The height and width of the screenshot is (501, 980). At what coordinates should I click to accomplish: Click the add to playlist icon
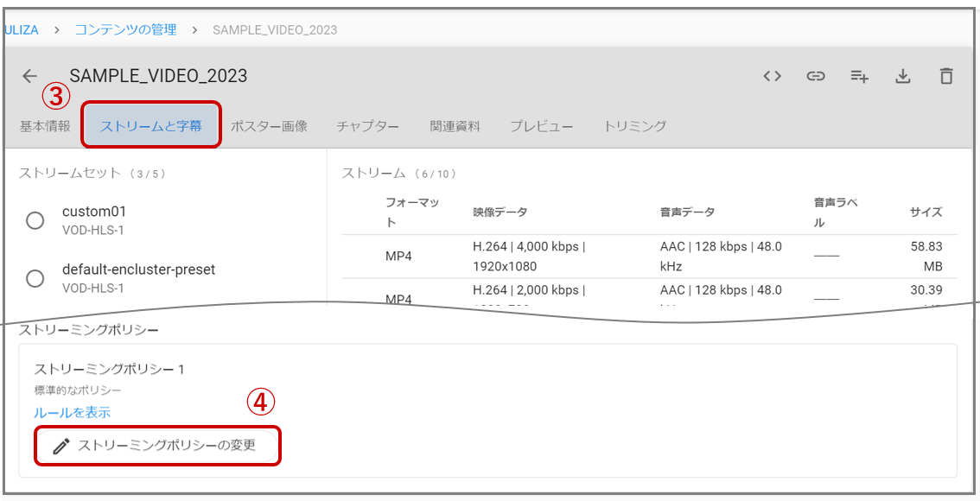pyautogui.click(x=859, y=76)
